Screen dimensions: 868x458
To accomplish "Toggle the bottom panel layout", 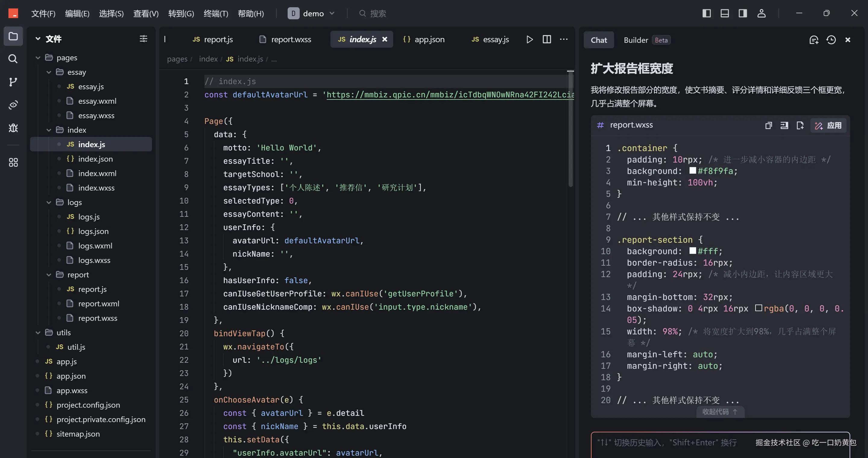I will pyautogui.click(x=724, y=13).
